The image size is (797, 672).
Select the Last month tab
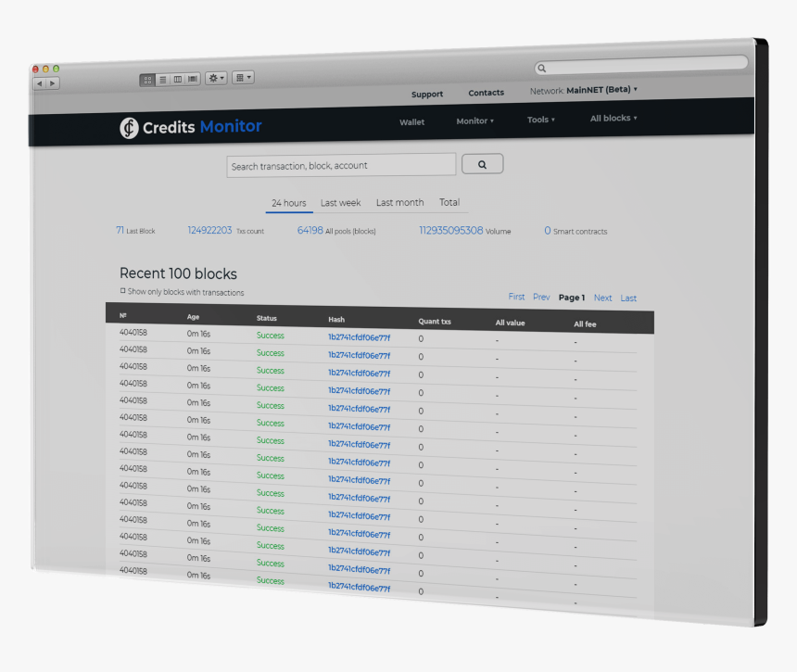tap(400, 202)
